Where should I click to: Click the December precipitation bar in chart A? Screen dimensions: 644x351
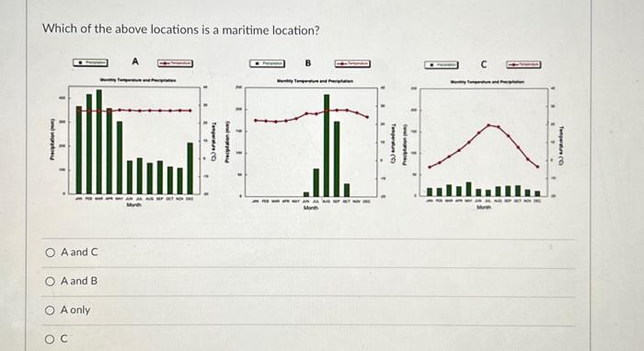pos(190,169)
